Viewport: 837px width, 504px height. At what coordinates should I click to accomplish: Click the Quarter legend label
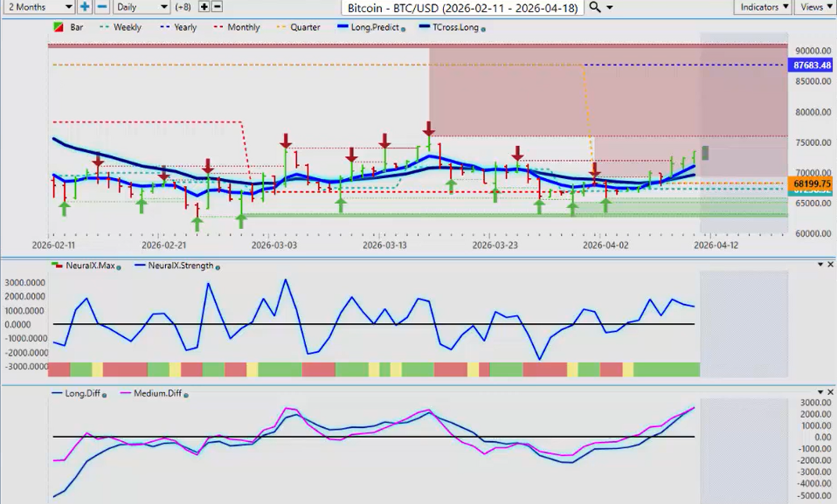(304, 27)
